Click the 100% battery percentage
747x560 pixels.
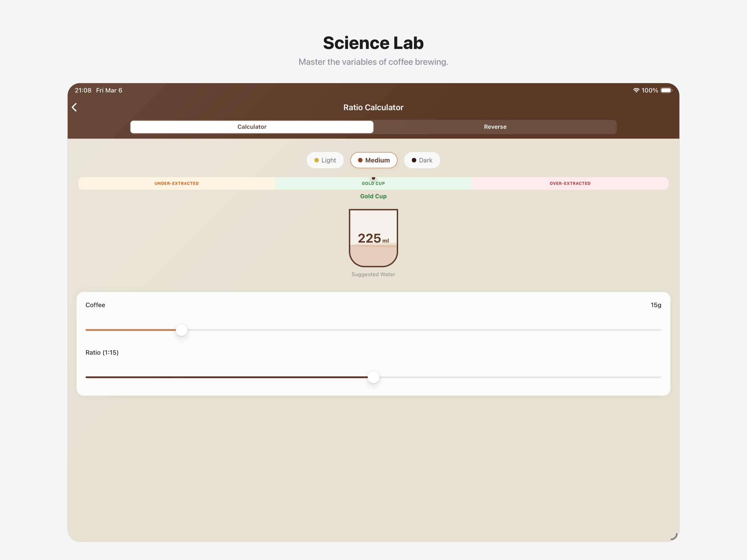[x=649, y=90]
